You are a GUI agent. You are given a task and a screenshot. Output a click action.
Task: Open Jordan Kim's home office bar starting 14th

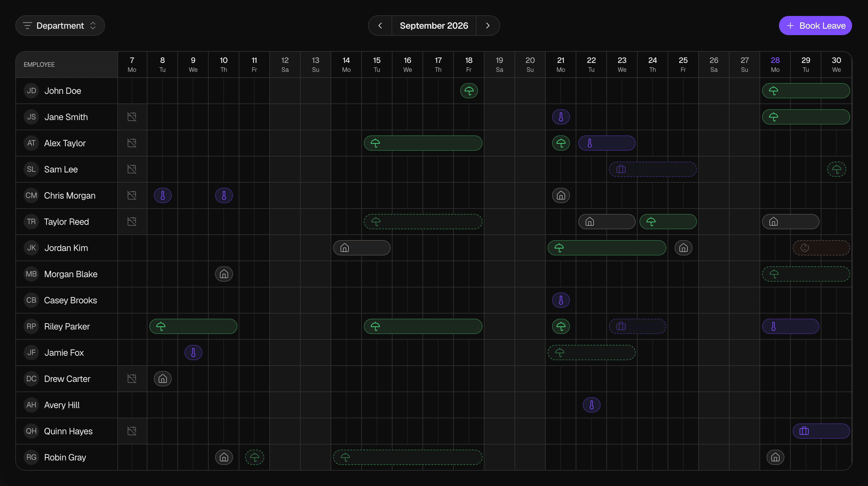click(362, 248)
